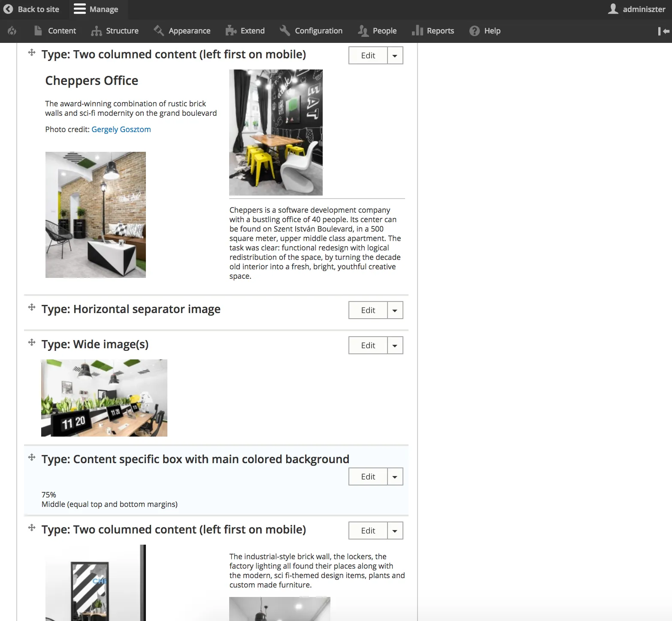This screenshot has width=672, height=621.
Task: Open the administzter user account
Action: (637, 9)
